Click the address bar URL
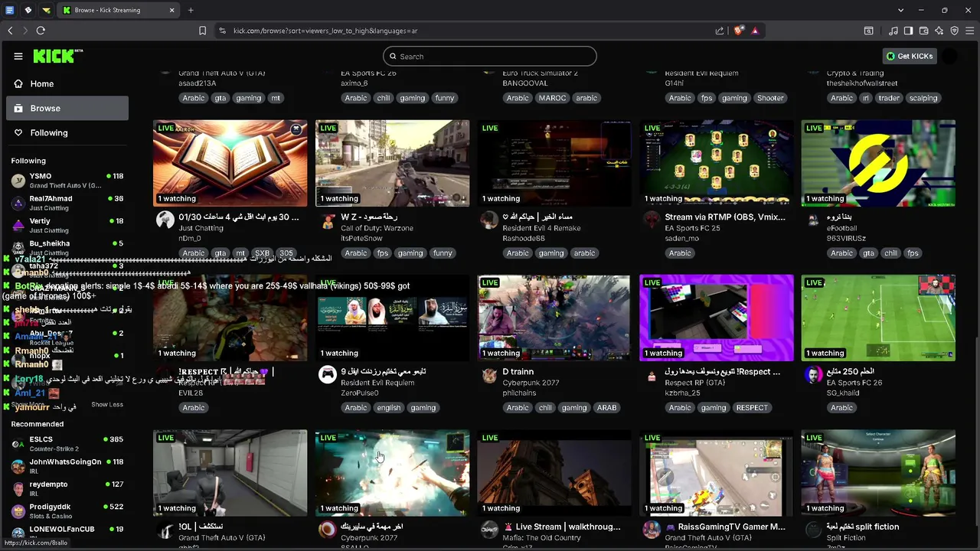The height and width of the screenshot is (551, 980). 325,31
